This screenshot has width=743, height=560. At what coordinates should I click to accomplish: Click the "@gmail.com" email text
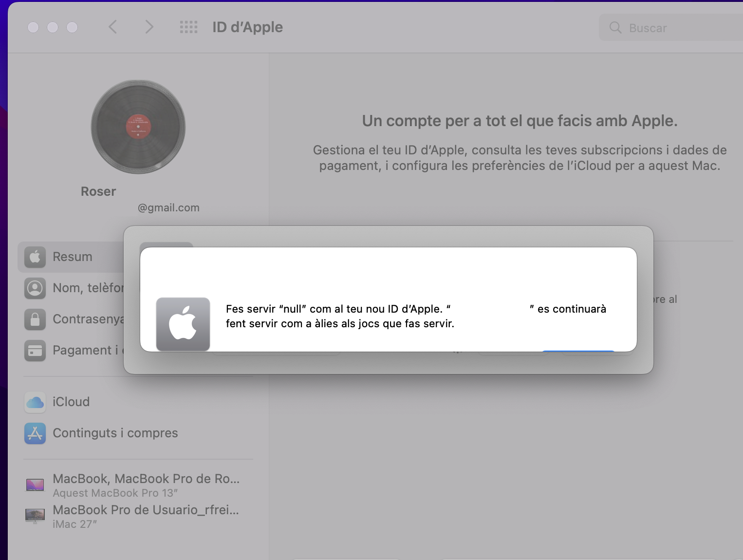[168, 207]
